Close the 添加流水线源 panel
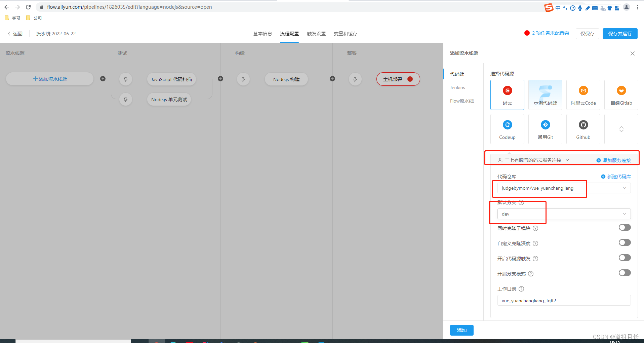 pyautogui.click(x=633, y=53)
